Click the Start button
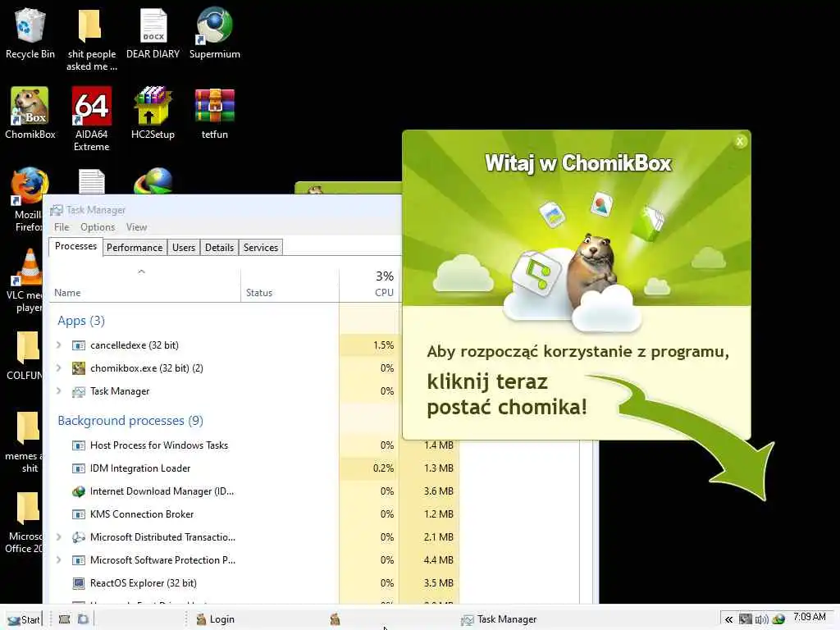The image size is (840, 630). coord(24,619)
